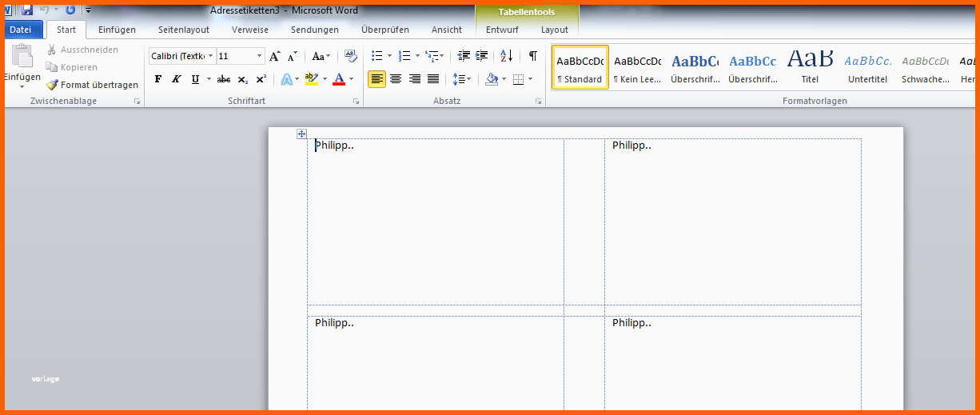Viewport: 980px width, 415px height.
Task: Open the Seitenlayout tab
Action: pyautogui.click(x=184, y=30)
